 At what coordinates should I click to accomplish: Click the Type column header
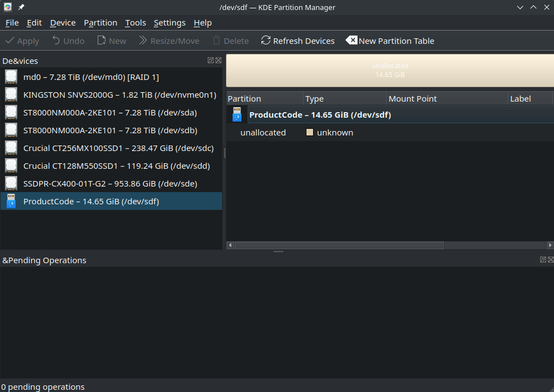coord(345,99)
